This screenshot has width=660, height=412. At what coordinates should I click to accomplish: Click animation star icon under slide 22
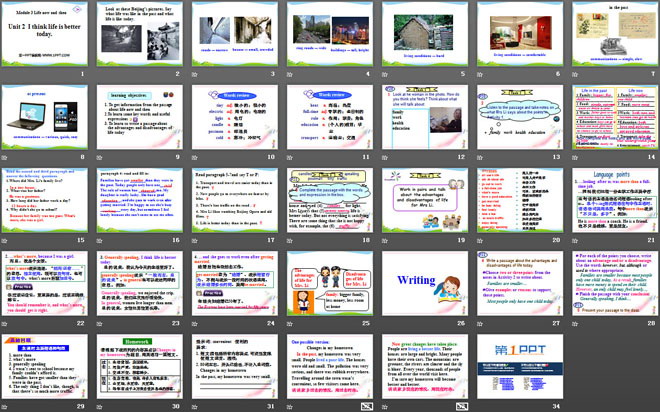click(4, 324)
